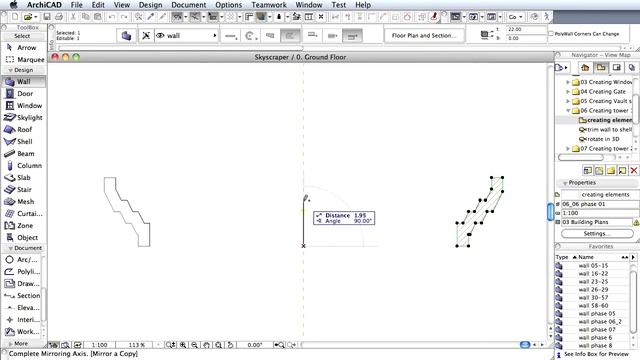
Task: Select the Zone tool
Action: click(24, 226)
